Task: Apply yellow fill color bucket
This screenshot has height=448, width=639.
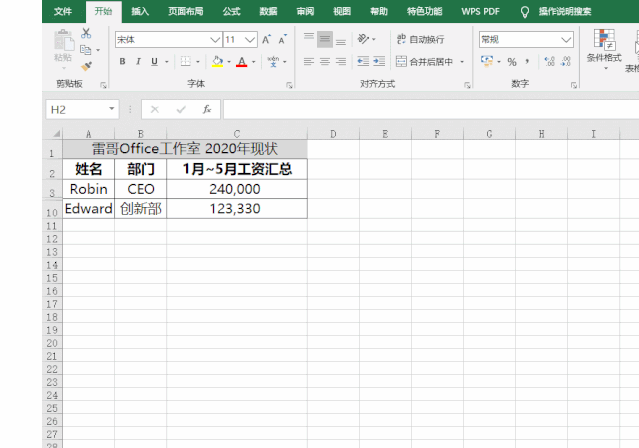Action: (217, 62)
